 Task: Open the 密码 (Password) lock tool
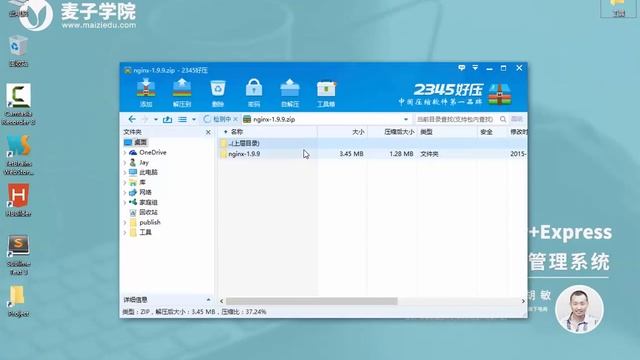point(254,93)
